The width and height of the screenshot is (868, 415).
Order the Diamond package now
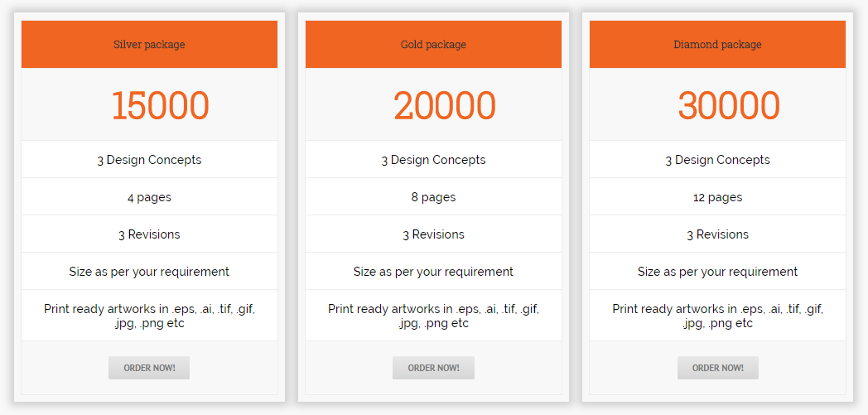(x=717, y=368)
